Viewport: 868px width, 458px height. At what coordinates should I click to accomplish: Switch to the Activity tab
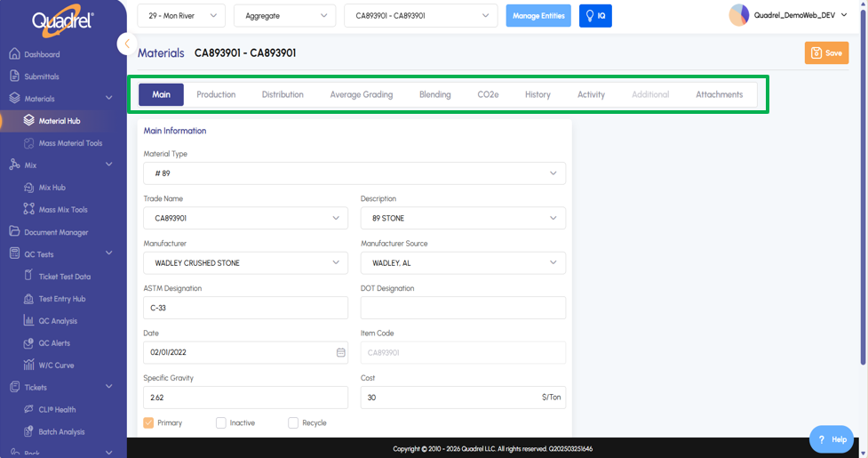591,94
